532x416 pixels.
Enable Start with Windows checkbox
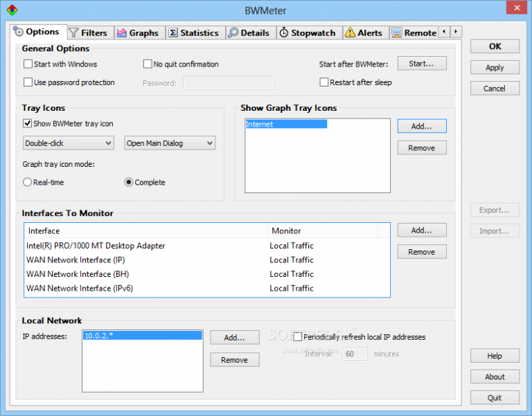(28, 64)
